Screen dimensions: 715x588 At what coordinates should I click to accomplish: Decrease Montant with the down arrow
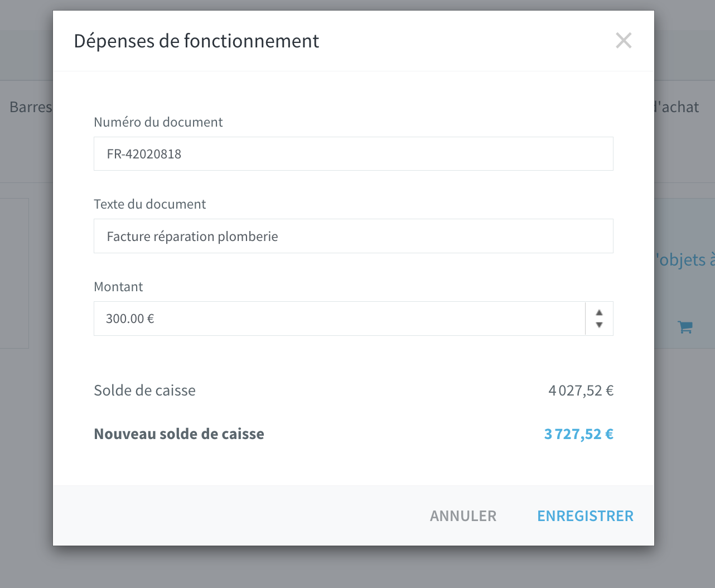pos(599,325)
